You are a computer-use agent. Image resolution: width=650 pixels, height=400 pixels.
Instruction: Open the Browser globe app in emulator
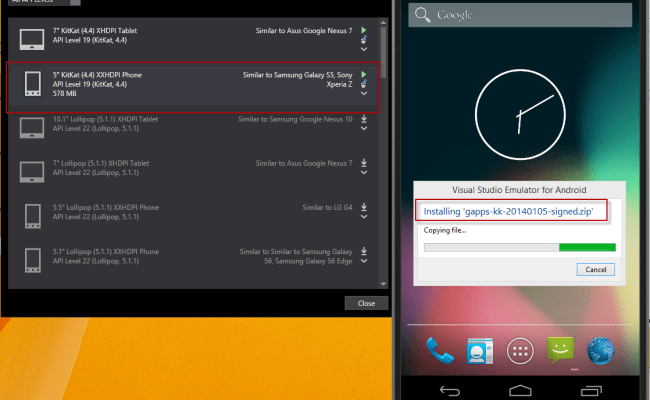click(600, 351)
